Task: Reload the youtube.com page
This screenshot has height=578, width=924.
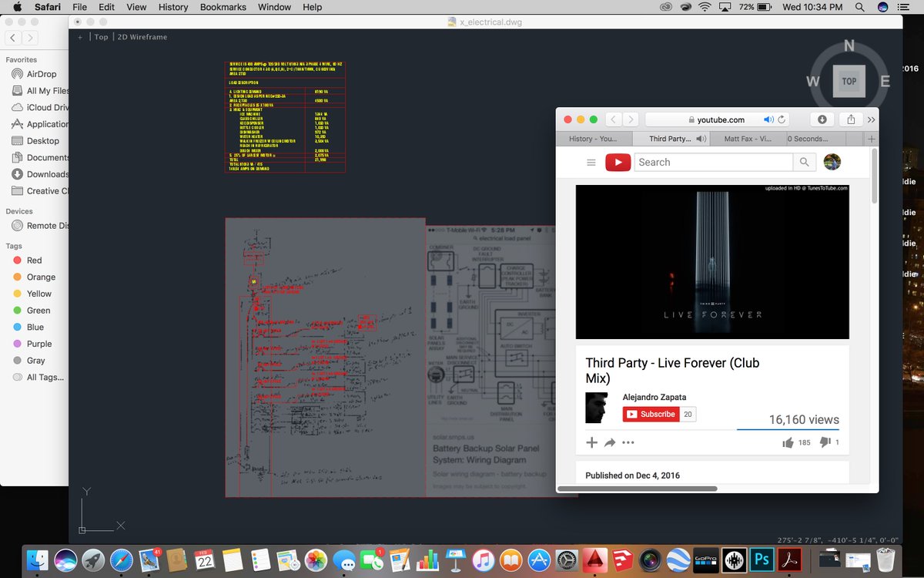Action: 782,119
